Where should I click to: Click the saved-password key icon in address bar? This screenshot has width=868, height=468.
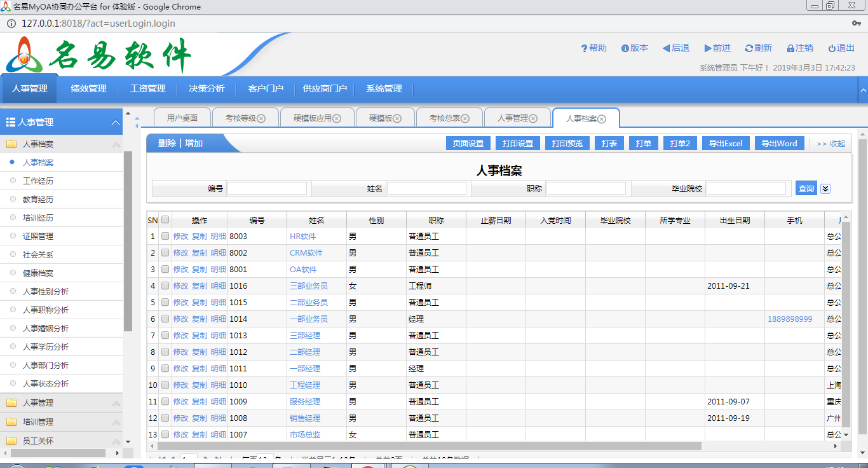857,24
